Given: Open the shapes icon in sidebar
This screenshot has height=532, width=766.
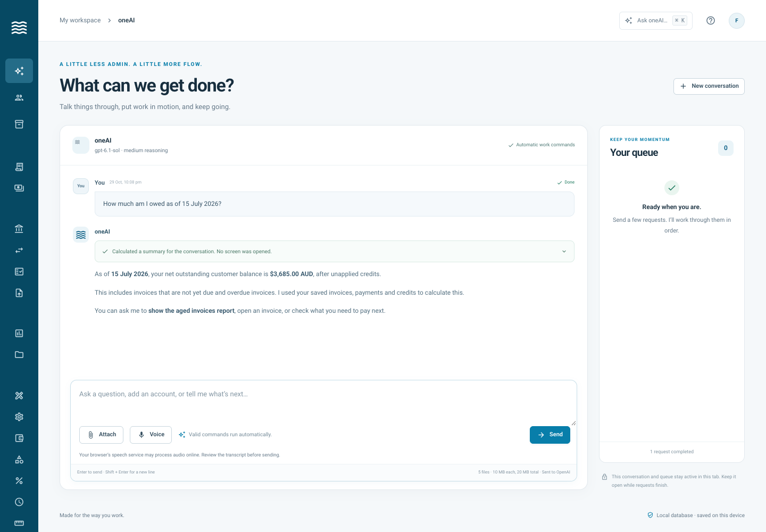Looking at the screenshot, I should click(x=19, y=459).
